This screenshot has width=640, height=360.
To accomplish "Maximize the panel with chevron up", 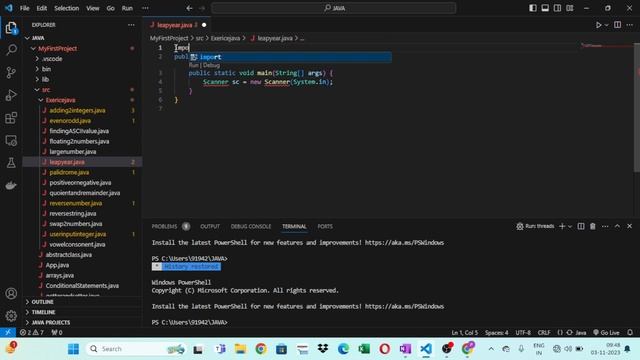I will pos(617,226).
